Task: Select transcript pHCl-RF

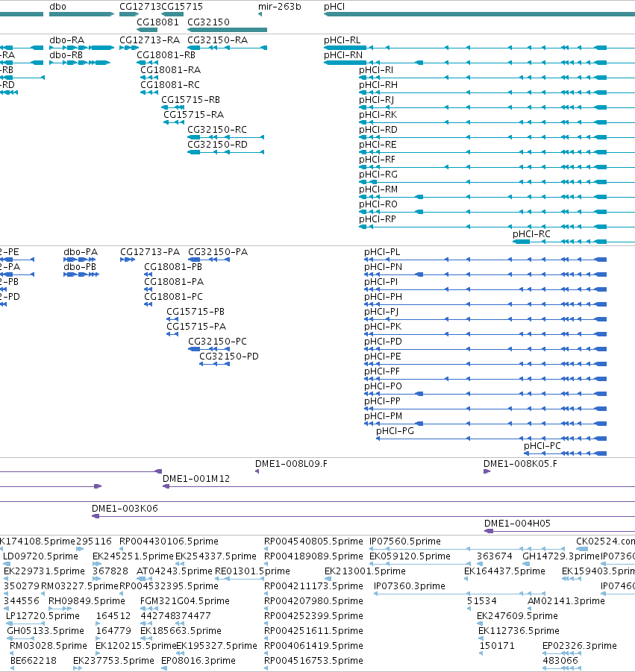Action: 377,160
